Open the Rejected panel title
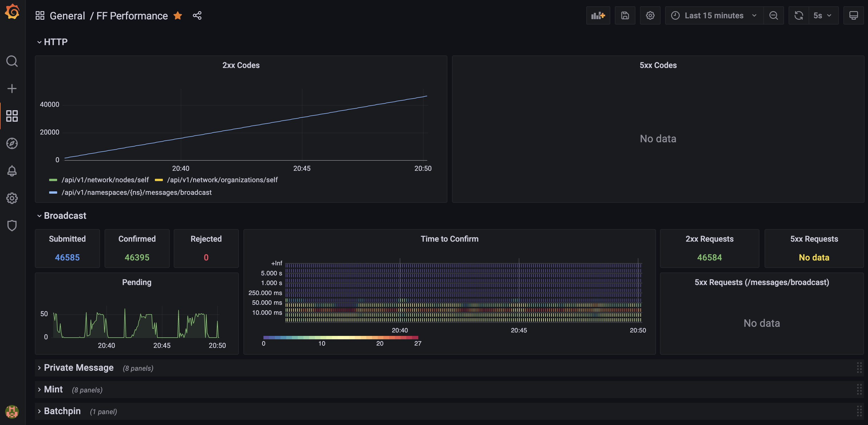 point(206,239)
